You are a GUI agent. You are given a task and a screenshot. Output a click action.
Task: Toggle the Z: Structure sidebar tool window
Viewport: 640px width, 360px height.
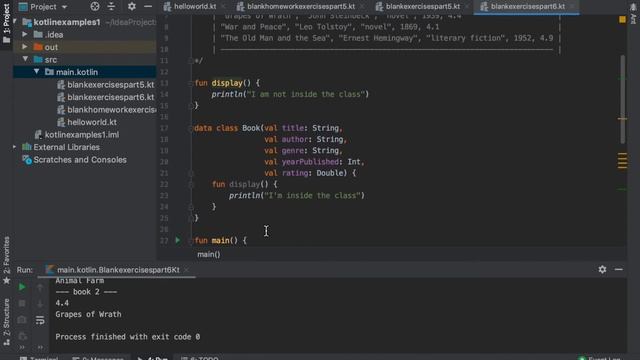(x=6, y=322)
